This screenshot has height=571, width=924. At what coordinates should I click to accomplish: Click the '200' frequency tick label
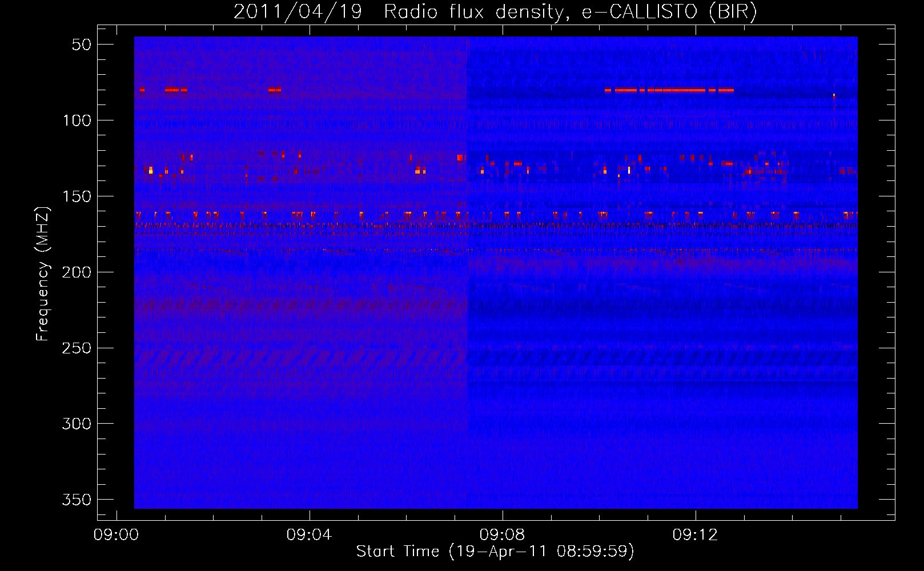click(x=77, y=272)
